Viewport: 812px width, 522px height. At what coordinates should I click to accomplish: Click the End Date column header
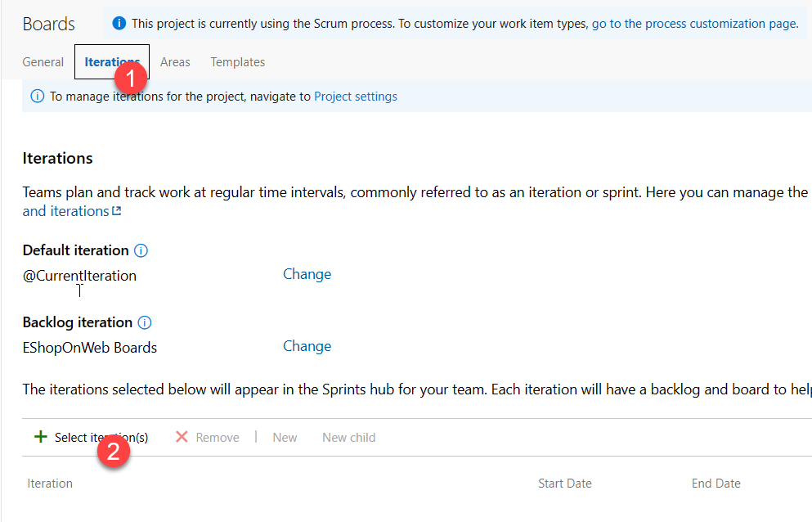click(x=716, y=484)
